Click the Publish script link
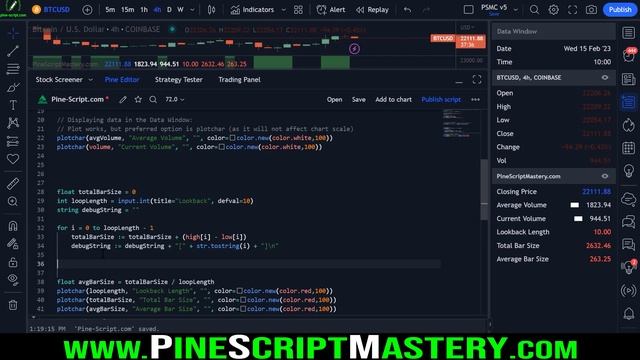The image size is (640, 360). (441, 99)
